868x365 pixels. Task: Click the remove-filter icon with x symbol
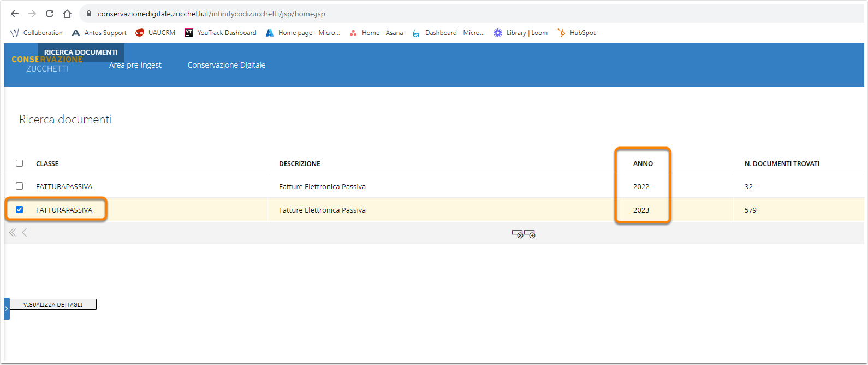(x=518, y=234)
